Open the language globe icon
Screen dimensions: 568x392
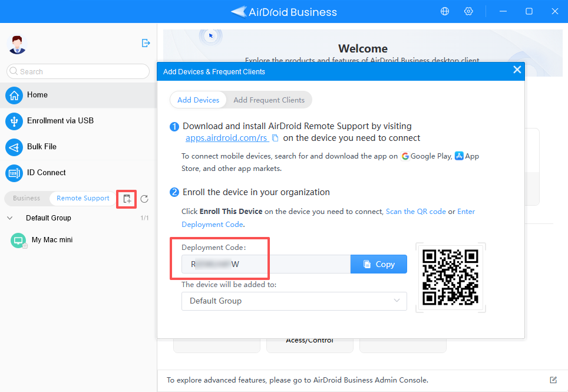[445, 11]
